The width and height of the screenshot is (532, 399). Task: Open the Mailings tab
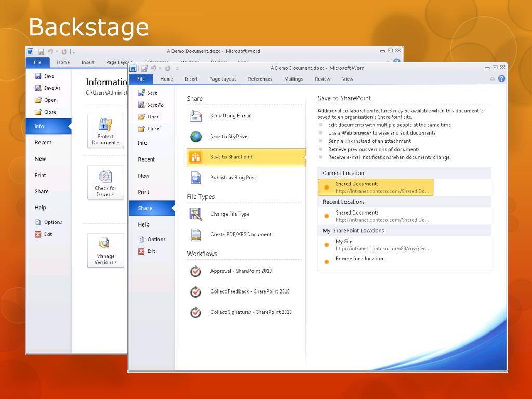pyautogui.click(x=294, y=79)
